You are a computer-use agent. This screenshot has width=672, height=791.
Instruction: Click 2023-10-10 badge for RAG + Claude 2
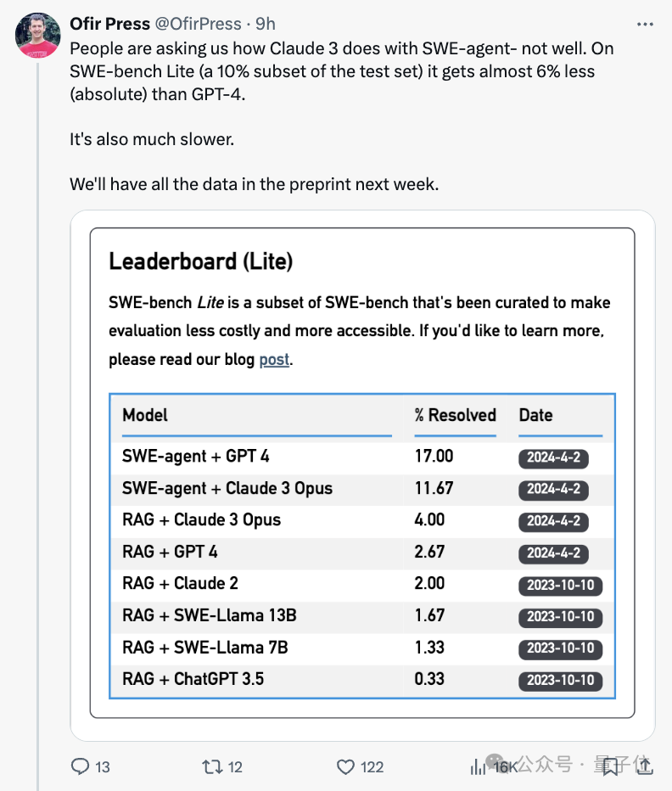pos(560,585)
